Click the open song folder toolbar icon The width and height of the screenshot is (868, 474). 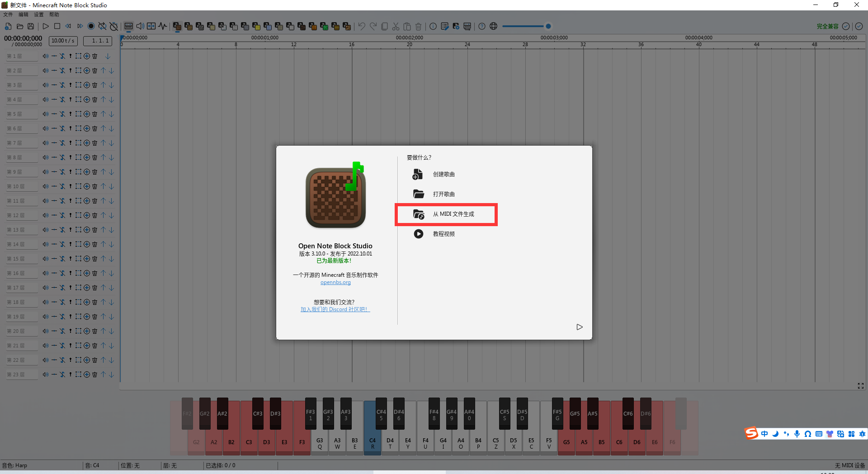(19, 26)
